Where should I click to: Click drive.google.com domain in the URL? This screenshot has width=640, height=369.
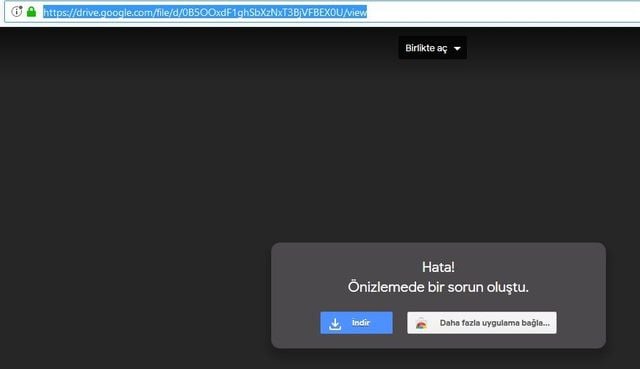tap(115, 12)
